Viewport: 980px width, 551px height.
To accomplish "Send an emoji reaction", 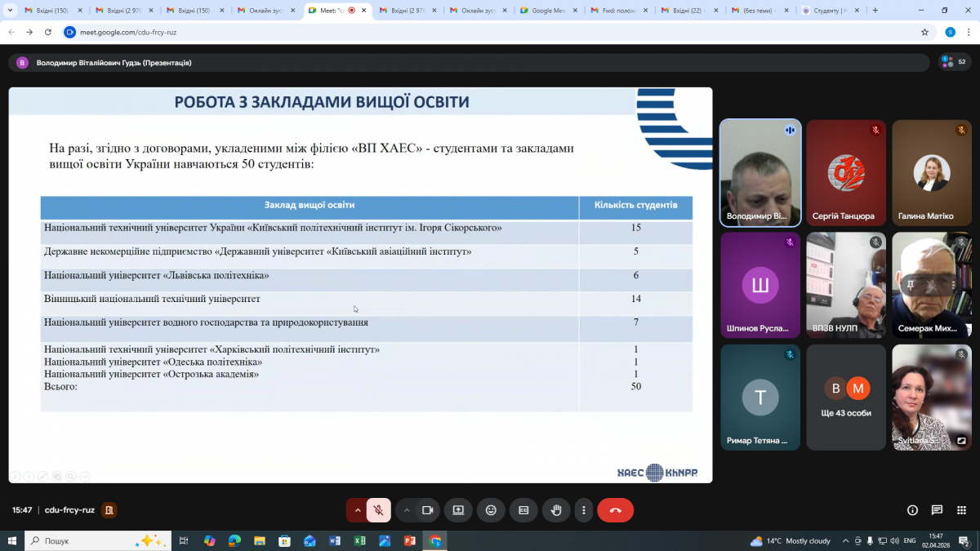I will (x=491, y=510).
